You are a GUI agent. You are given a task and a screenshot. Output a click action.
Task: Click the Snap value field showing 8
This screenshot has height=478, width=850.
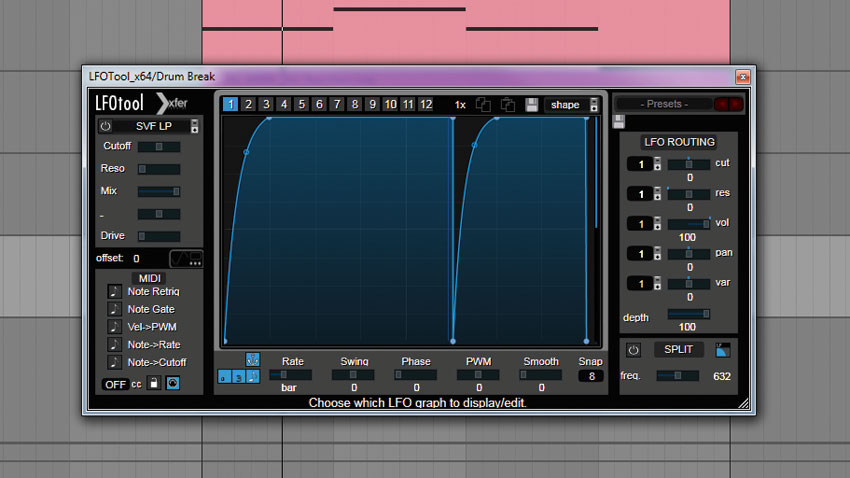tap(591, 376)
